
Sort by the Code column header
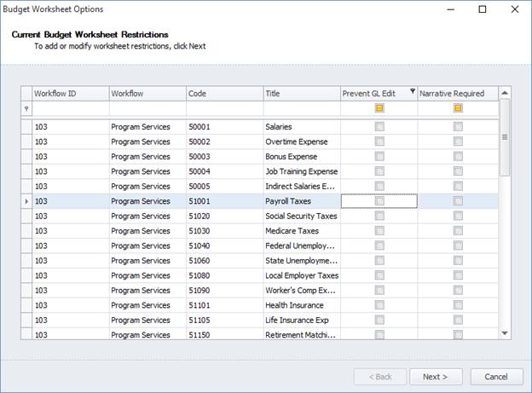(223, 94)
